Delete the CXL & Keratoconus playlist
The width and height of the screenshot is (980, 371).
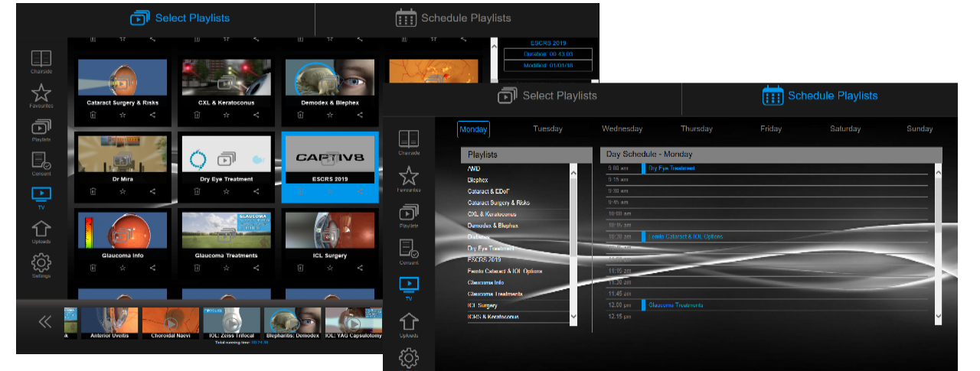(x=197, y=115)
